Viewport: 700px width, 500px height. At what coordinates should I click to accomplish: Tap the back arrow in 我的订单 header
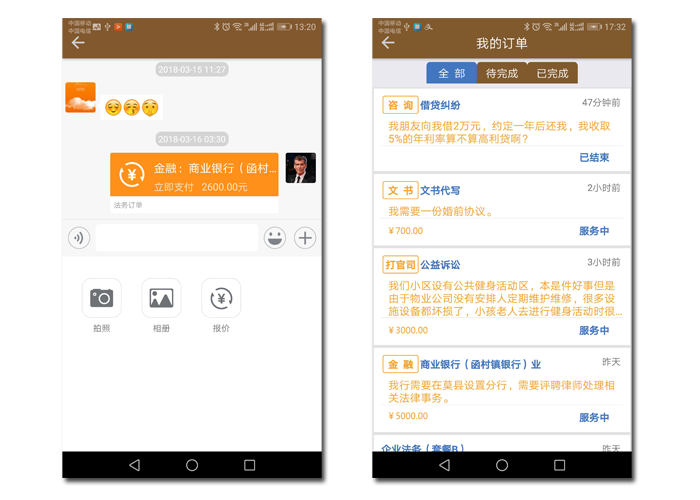pyautogui.click(x=388, y=43)
